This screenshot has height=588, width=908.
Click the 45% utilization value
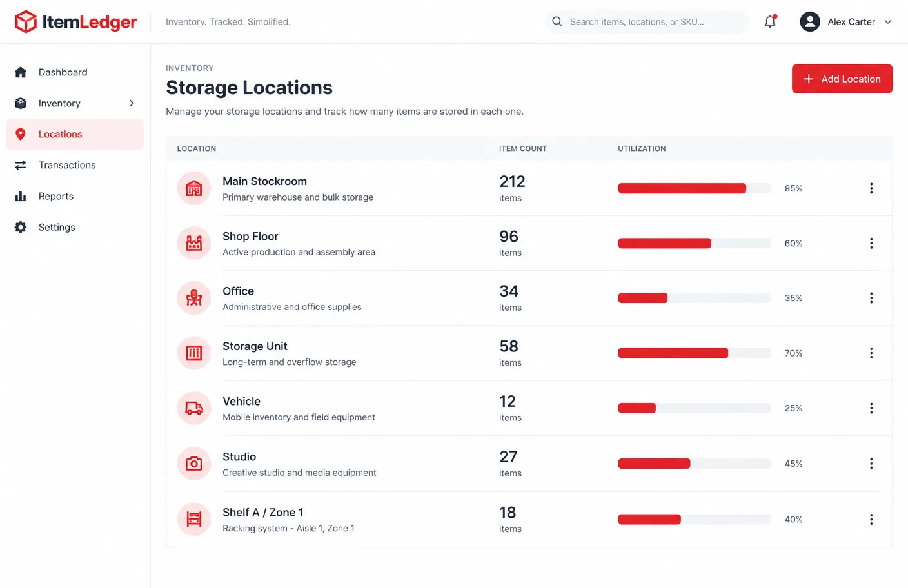793,464
